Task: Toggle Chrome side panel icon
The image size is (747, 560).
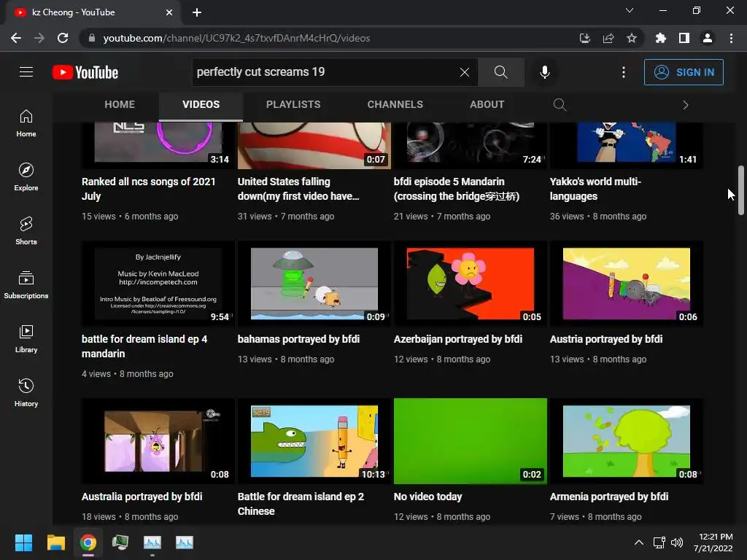Action: click(x=684, y=38)
